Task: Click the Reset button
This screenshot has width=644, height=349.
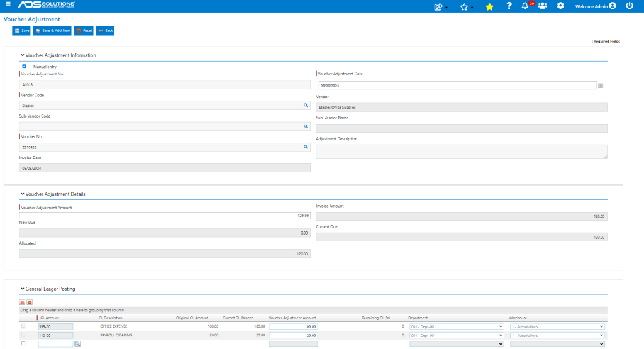Action: 84,31
